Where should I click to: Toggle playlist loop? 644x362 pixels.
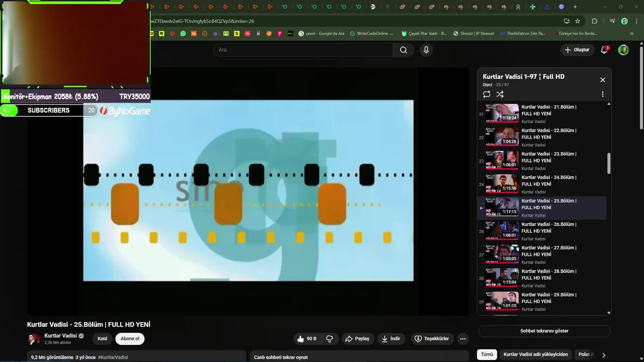(x=487, y=94)
